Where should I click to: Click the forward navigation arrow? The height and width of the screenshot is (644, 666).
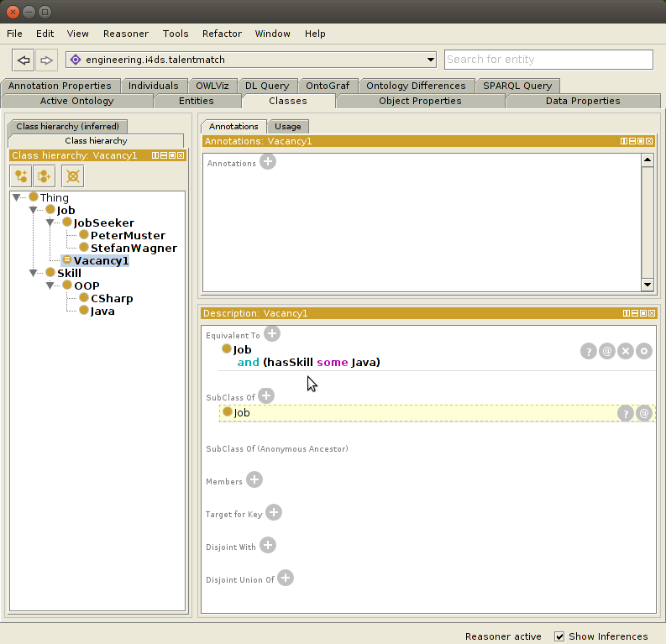pos(46,60)
